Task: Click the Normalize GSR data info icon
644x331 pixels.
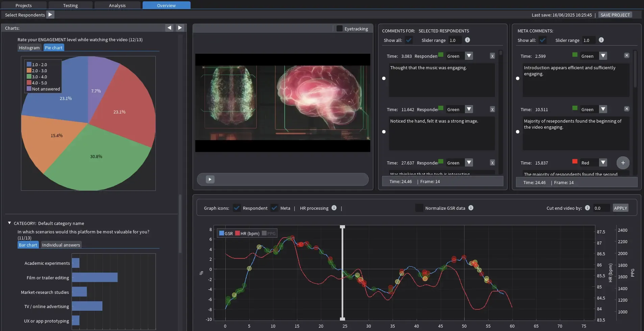Action: click(x=471, y=208)
